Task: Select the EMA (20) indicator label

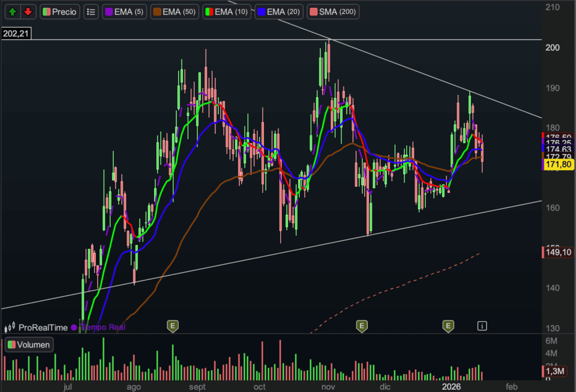Action: pos(280,11)
